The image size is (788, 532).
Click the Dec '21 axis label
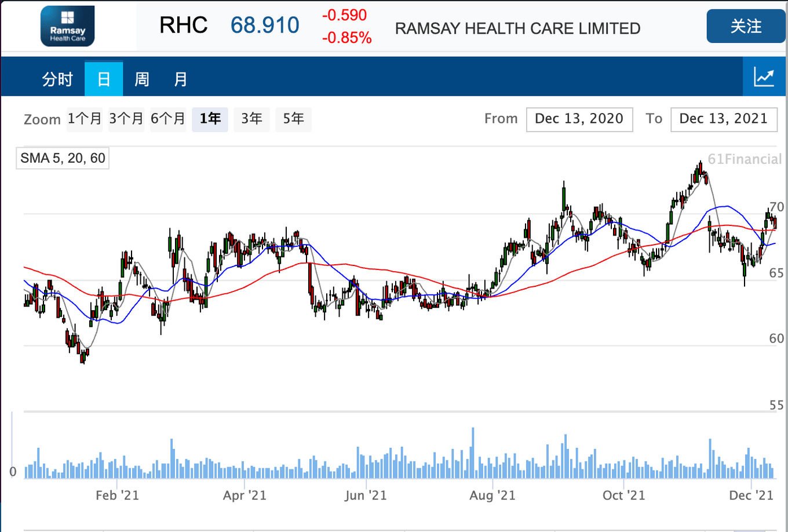coord(751,495)
